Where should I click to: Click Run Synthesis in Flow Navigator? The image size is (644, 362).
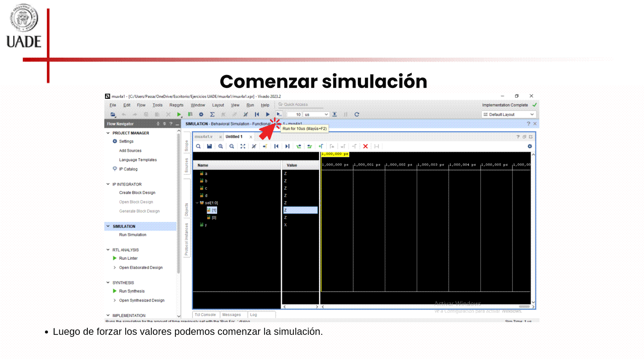[132, 291]
